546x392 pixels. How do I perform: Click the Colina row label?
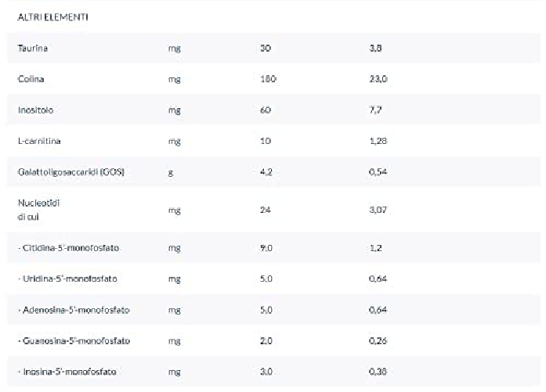(32, 79)
